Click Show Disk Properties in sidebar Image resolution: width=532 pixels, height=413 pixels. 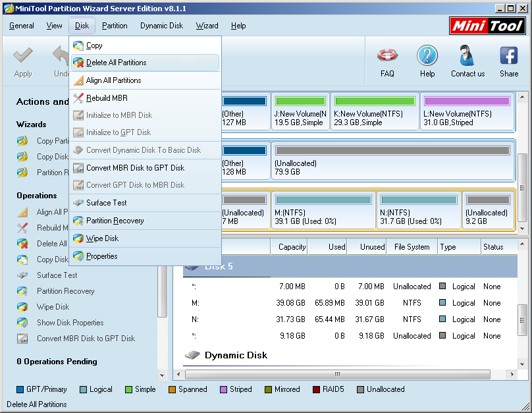click(70, 323)
